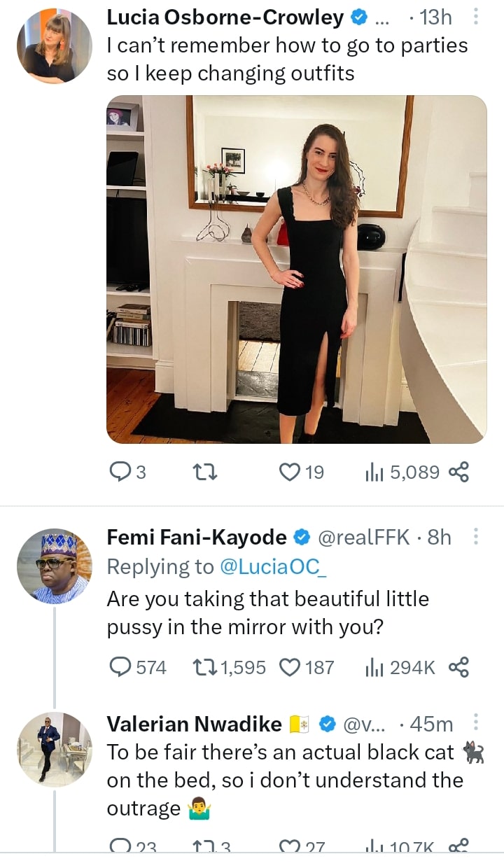Open Valerian Nwadike's profile name link
The width and height of the screenshot is (504, 868).
coord(194,724)
